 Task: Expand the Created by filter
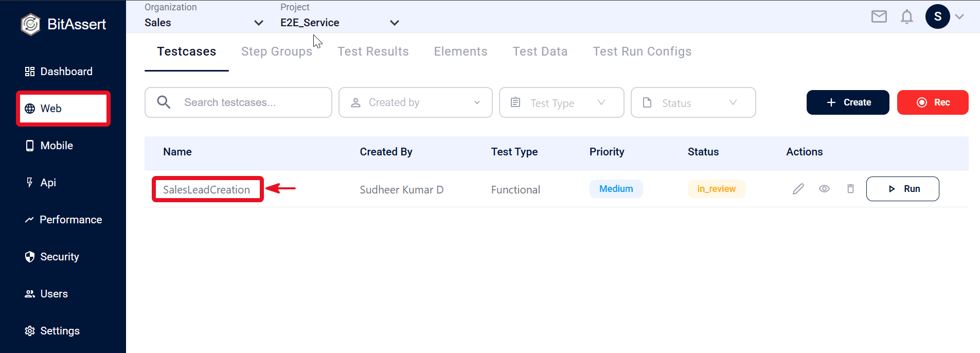[416, 102]
